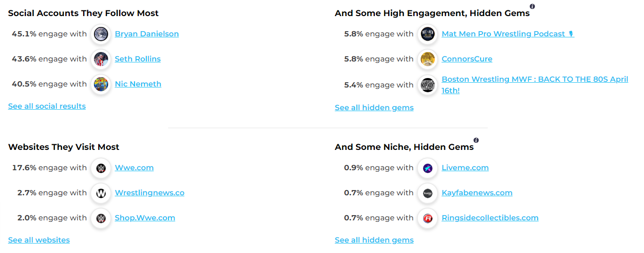Click the Wwe.com site logo
Viewport: 644px width, 253px height.
tap(101, 168)
